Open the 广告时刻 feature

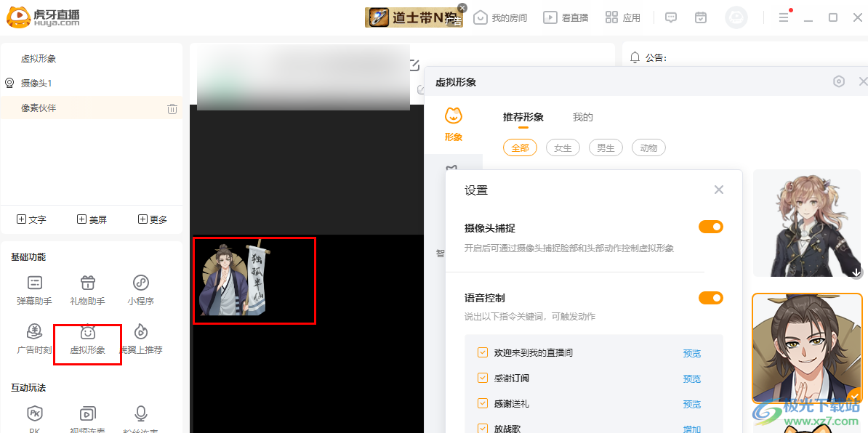pyautogui.click(x=34, y=339)
